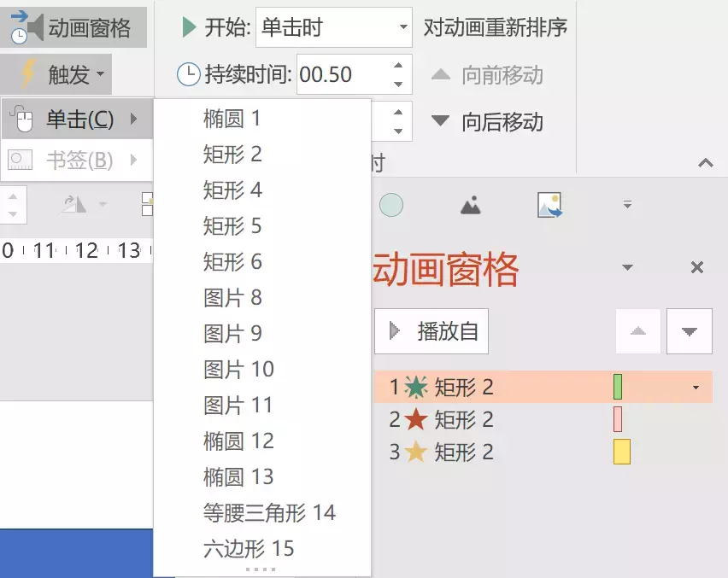Click the mountain shape icon

(x=470, y=205)
